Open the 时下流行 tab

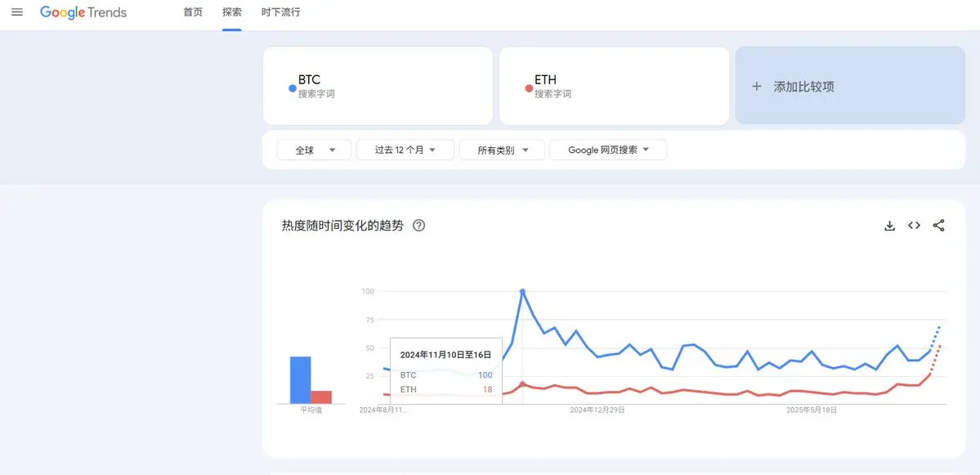pyautogui.click(x=280, y=12)
